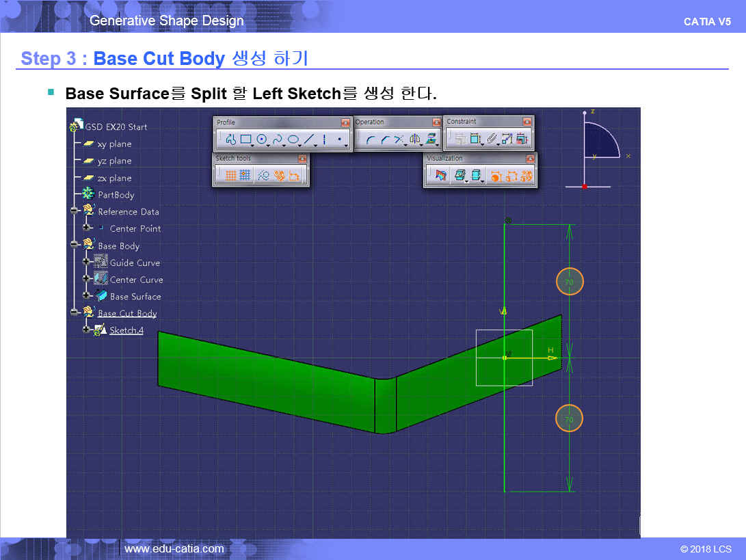Click Cut Part by Sketch Plane icon
The image size is (746, 560).
tap(440, 176)
